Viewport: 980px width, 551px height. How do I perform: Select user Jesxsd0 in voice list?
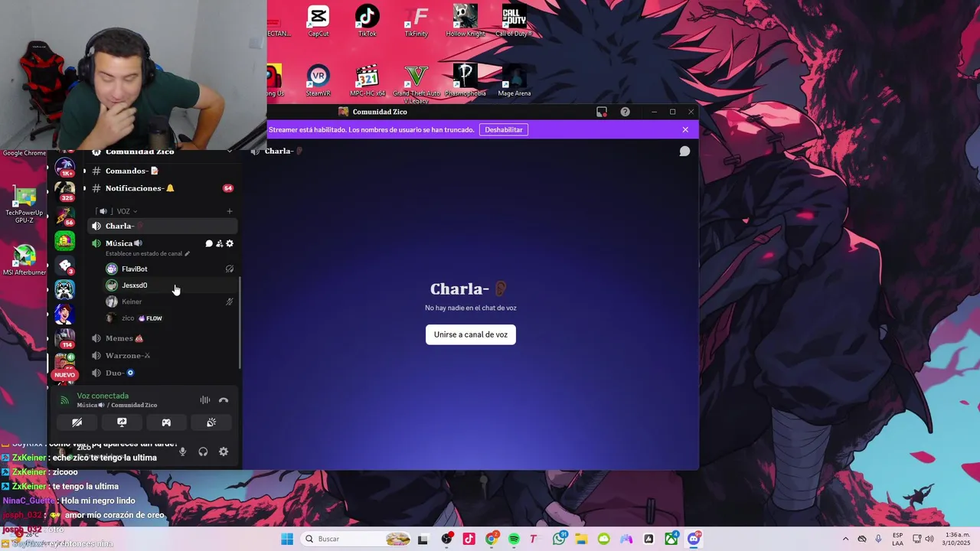click(168, 285)
